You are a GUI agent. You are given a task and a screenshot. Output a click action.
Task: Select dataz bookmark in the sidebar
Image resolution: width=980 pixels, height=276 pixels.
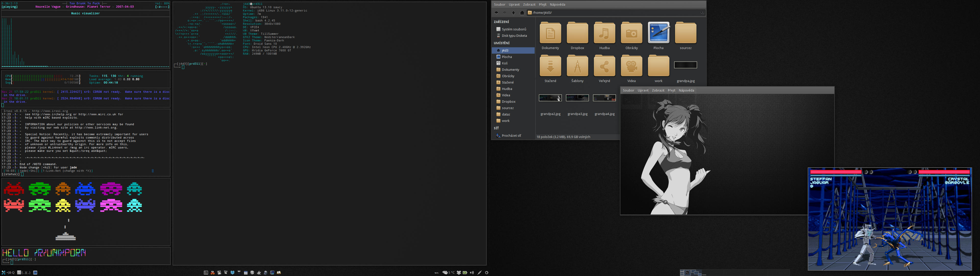pos(513,114)
